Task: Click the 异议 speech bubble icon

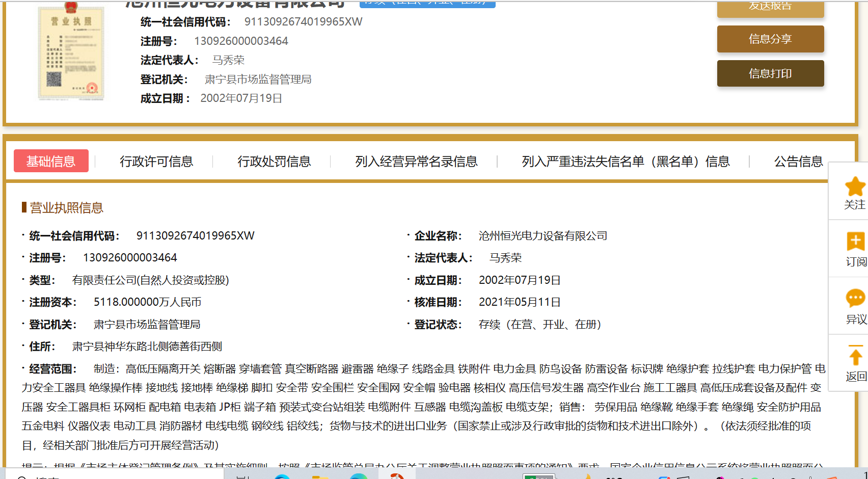Action: [855, 298]
